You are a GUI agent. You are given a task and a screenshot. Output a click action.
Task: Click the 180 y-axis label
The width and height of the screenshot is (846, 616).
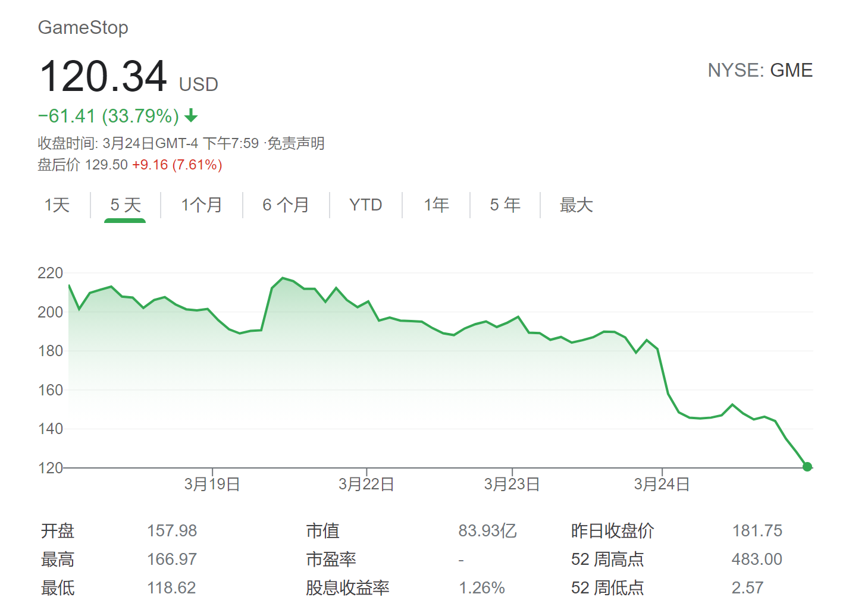click(x=50, y=351)
